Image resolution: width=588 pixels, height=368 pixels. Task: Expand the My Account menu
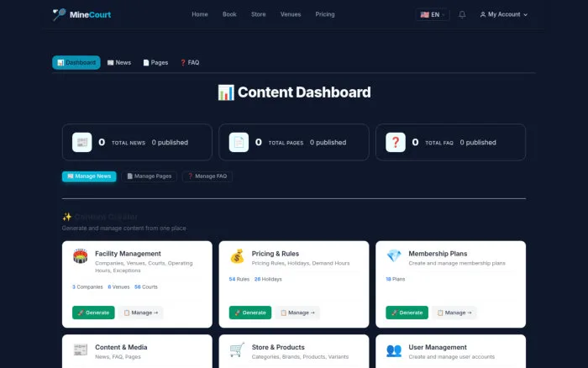coord(504,14)
